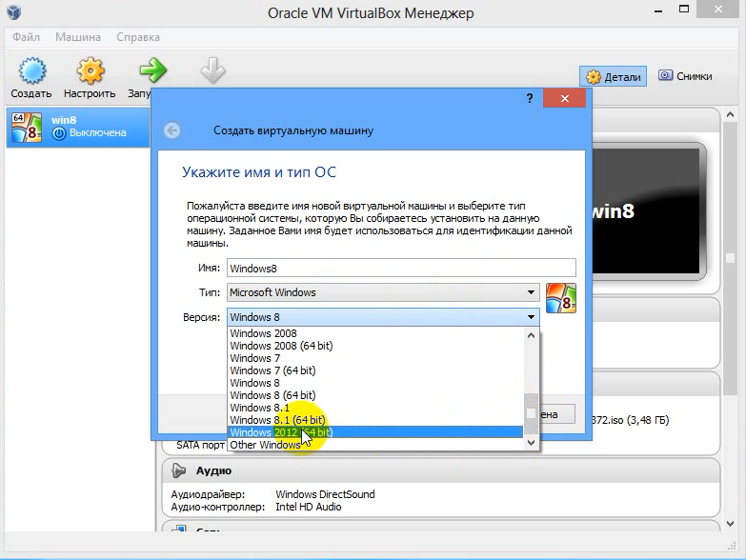Click the Windows DirectSound driver value
746x560 pixels.
[x=325, y=494]
